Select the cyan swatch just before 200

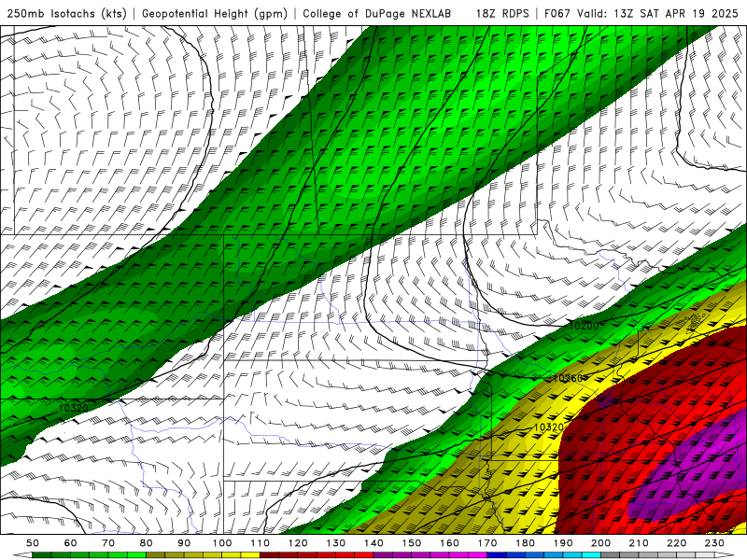(x=591, y=554)
